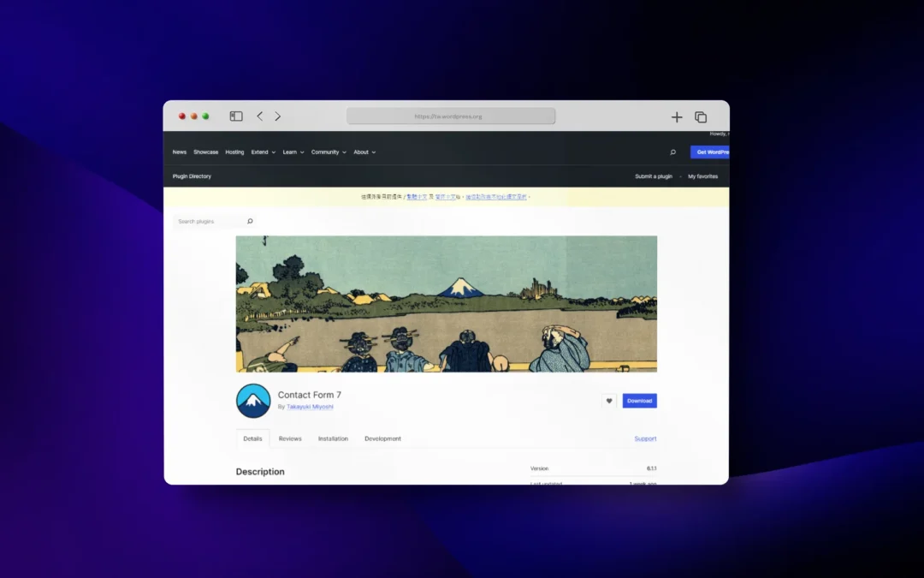Open the News menu item
Image resolution: width=924 pixels, height=578 pixels.
pos(179,152)
